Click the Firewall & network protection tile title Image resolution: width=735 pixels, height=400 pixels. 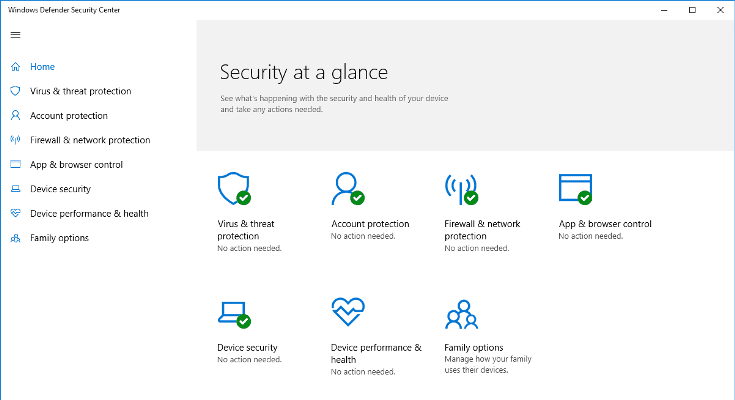(x=482, y=230)
